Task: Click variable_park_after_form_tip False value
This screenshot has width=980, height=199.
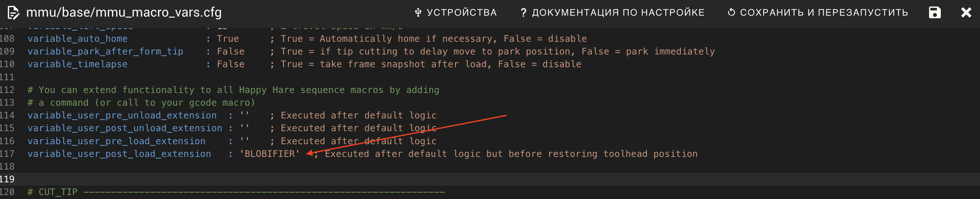Action: click(230, 51)
